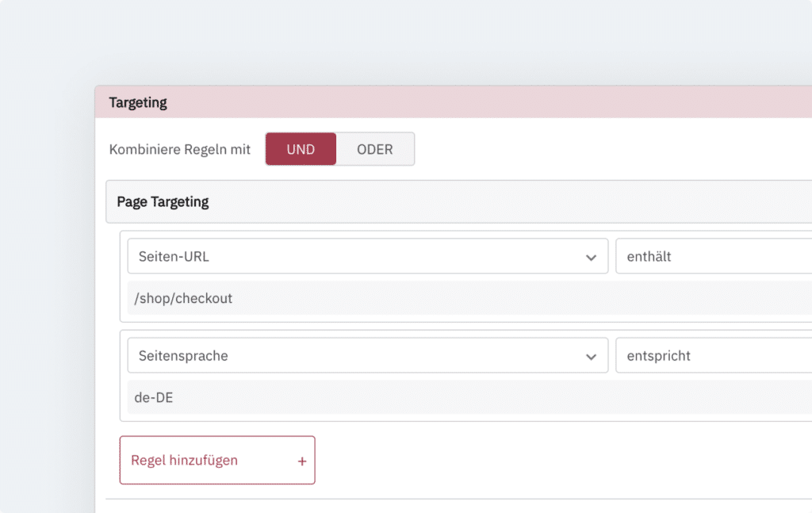Switch rule combination to ODER

(x=374, y=149)
